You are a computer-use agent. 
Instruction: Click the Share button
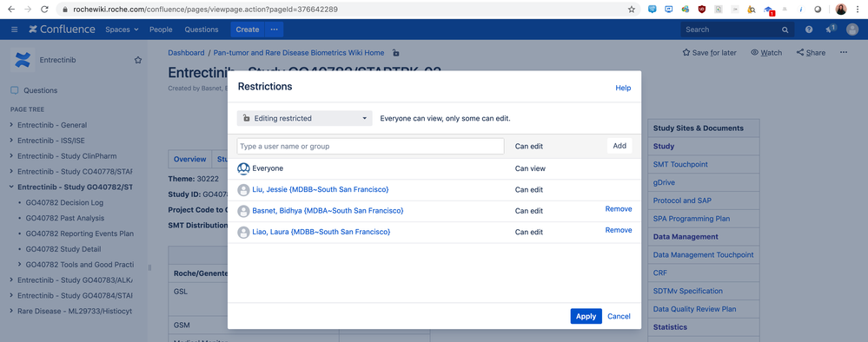pyautogui.click(x=811, y=53)
